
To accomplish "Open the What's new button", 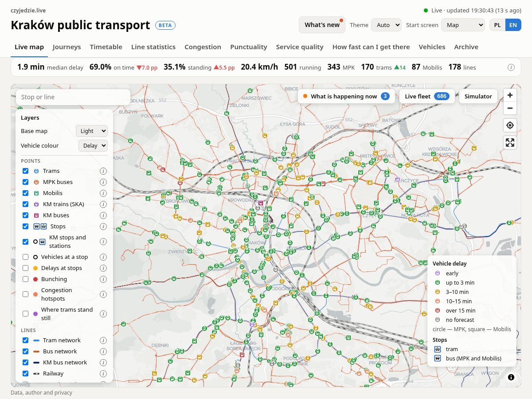I will (x=322, y=25).
